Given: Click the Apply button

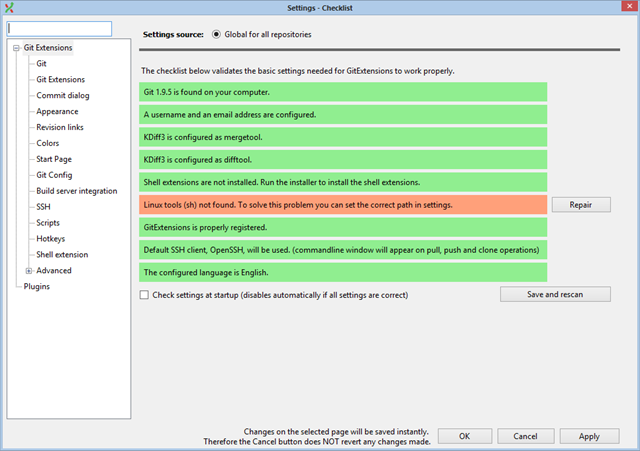Looking at the screenshot, I should point(589,436).
